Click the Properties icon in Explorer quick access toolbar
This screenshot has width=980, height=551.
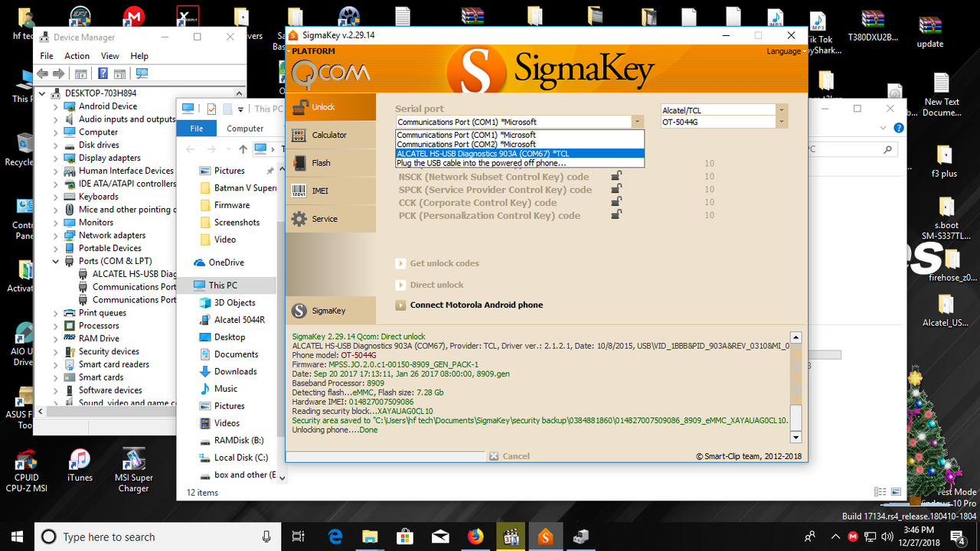211,109
